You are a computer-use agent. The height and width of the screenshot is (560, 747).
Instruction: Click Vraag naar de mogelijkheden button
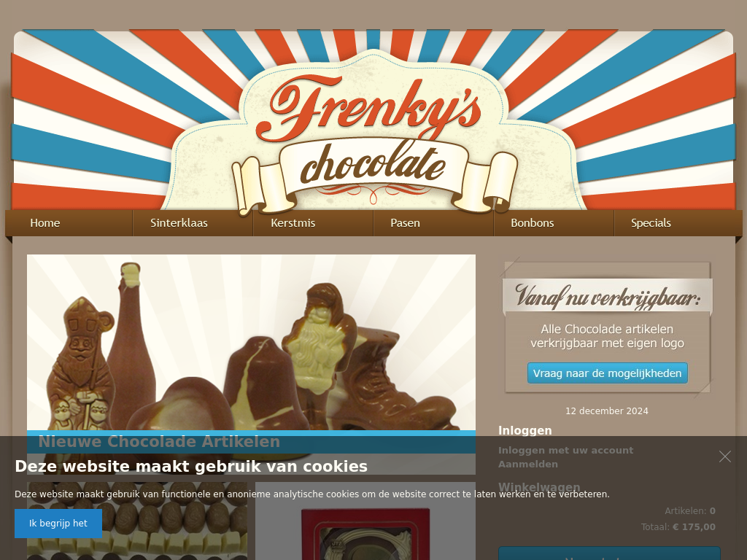(608, 373)
